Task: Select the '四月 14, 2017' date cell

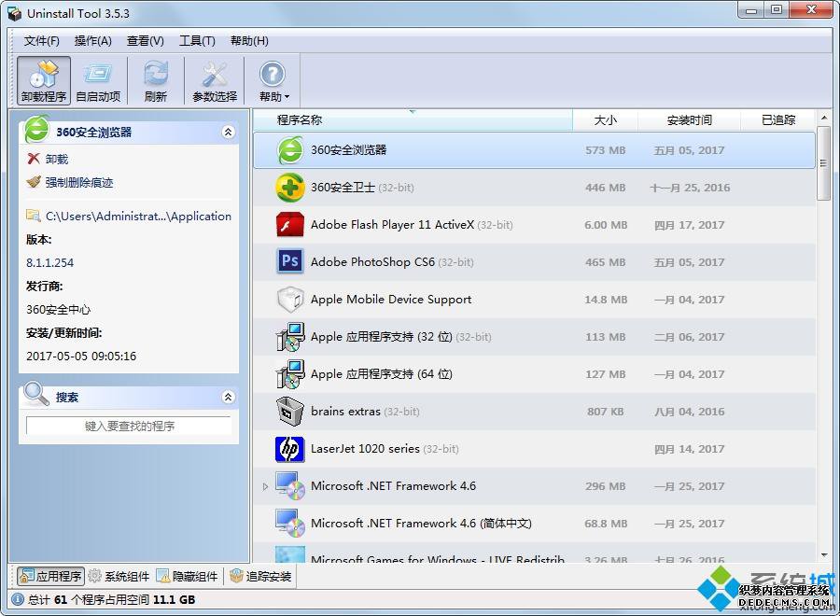Action: pyautogui.click(x=690, y=449)
